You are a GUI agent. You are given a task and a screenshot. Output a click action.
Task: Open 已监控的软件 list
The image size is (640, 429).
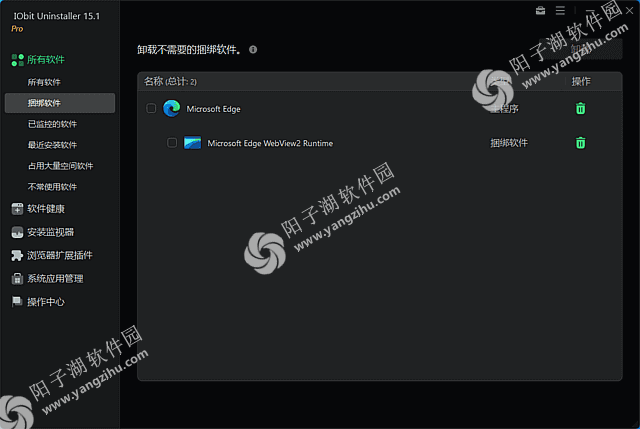tap(52, 124)
